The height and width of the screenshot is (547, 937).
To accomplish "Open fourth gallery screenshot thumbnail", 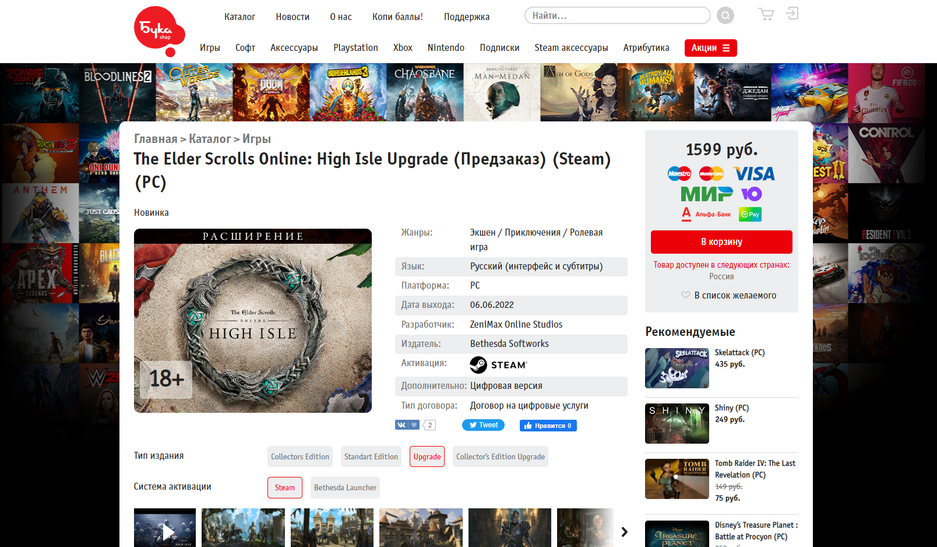I will pyautogui.click(x=421, y=528).
